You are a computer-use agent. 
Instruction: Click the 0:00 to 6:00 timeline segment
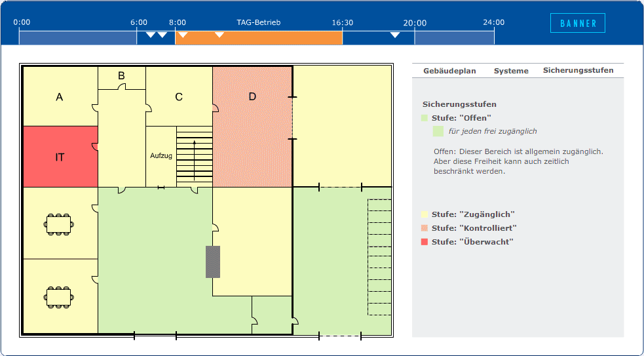click(77, 38)
